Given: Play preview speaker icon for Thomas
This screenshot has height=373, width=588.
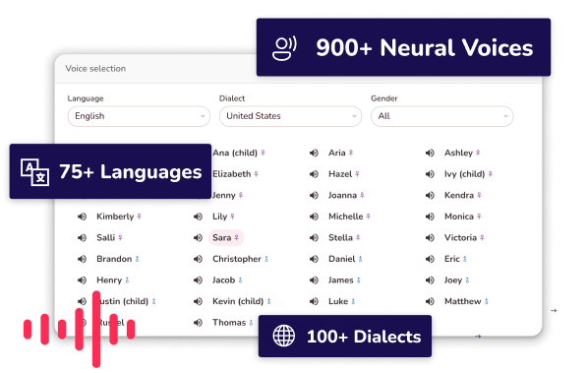Looking at the screenshot, I should click(198, 323).
